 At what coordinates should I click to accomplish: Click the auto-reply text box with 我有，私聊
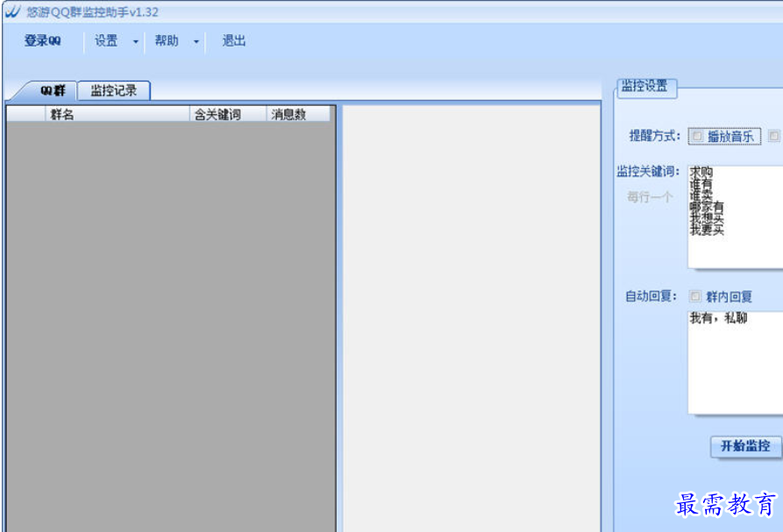pyautogui.click(x=735, y=363)
